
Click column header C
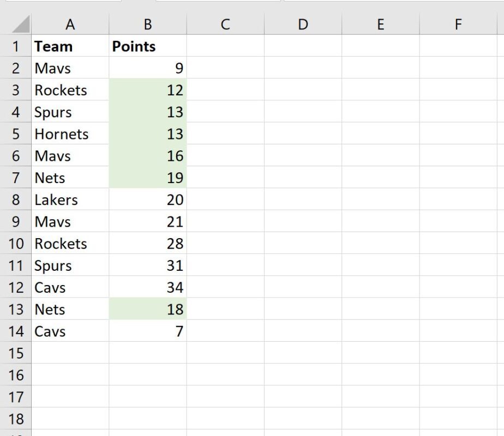pyautogui.click(x=225, y=24)
